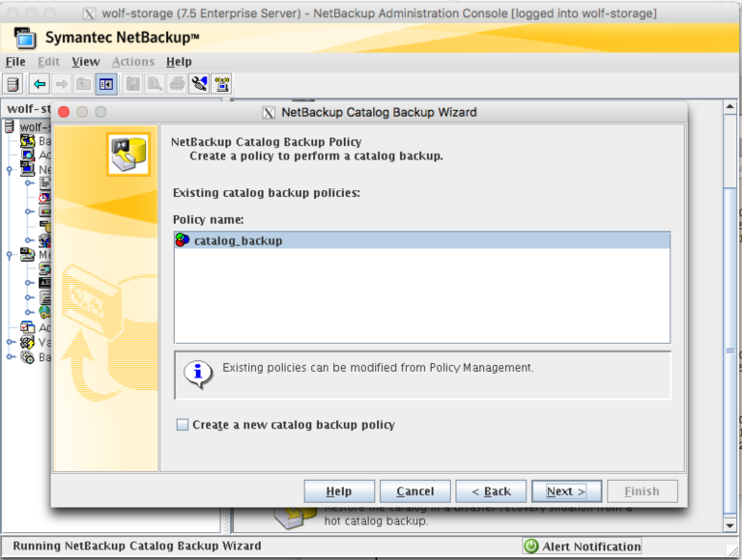
Task: Click the grey Forward arrow toolbar icon
Action: pos(62,85)
